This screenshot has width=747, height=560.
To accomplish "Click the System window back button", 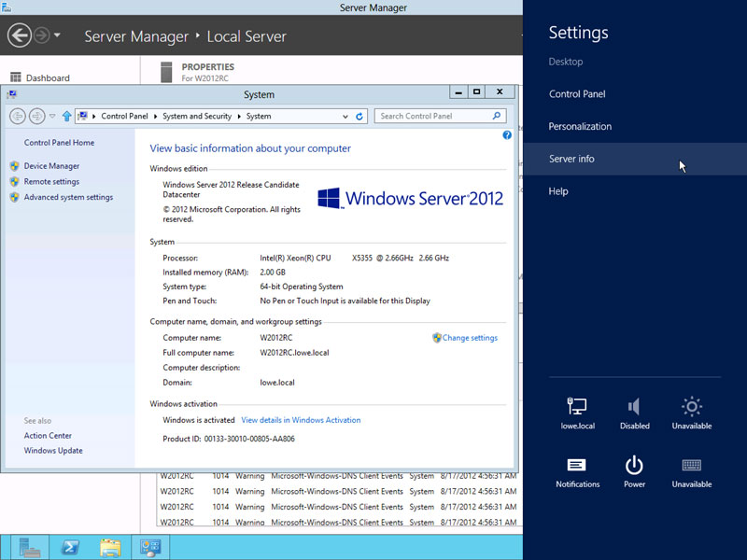I will (x=18, y=116).
